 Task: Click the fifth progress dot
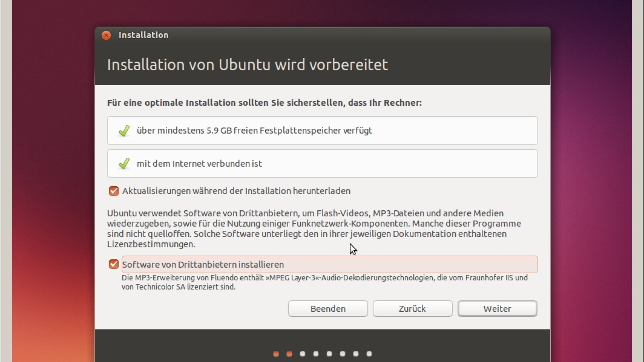[x=329, y=354]
